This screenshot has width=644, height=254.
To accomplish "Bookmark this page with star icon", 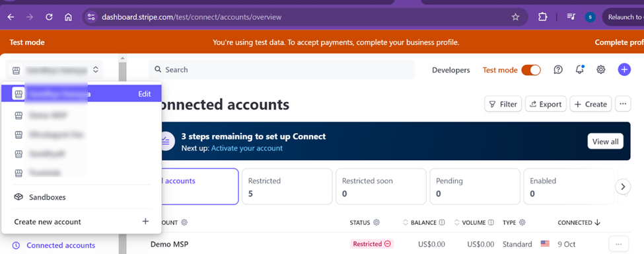I will (x=515, y=17).
